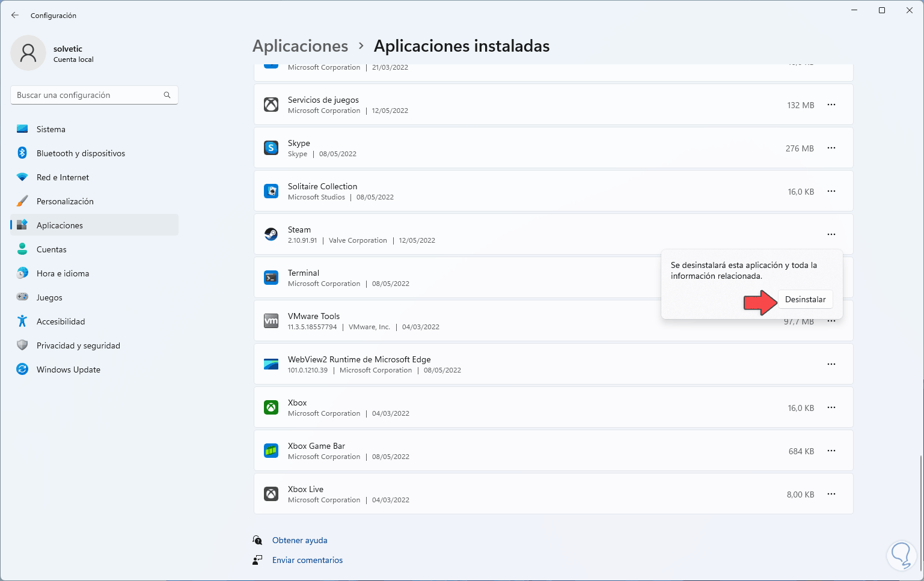Confirm with the Desinstalar button
This screenshot has height=581, width=924.
click(x=805, y=299)
